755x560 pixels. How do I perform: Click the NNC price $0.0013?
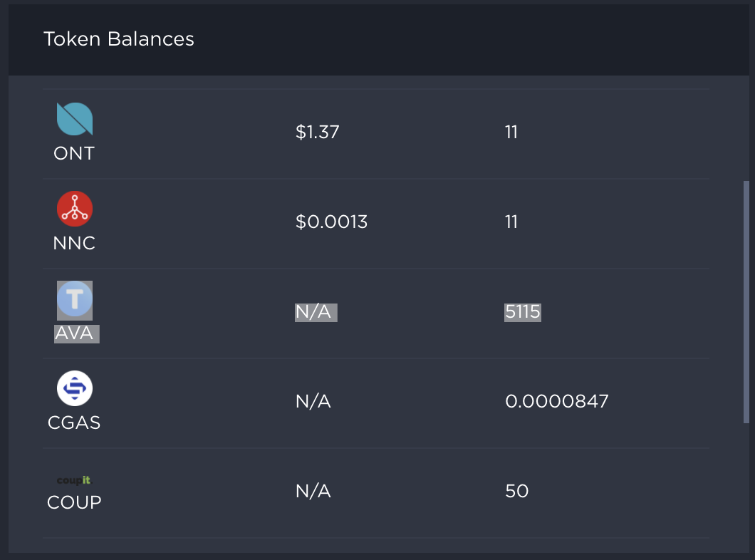(331, 222)
